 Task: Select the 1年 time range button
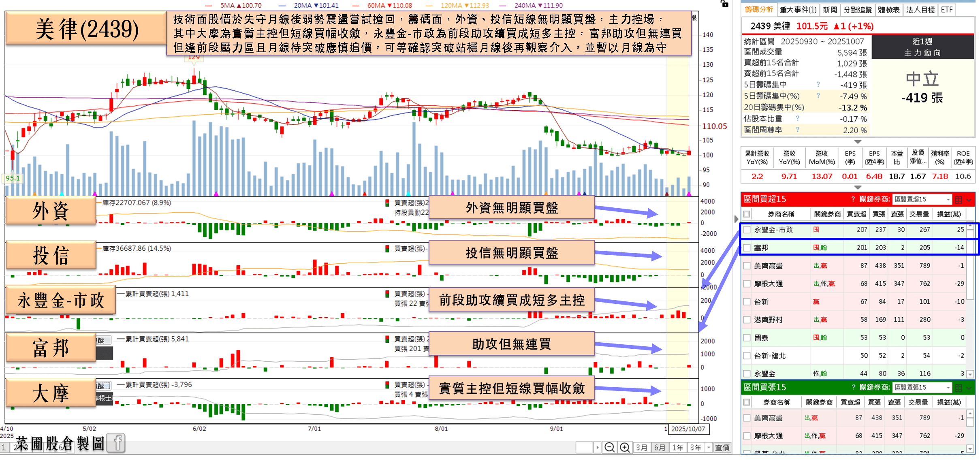click(x=678, y=448)
